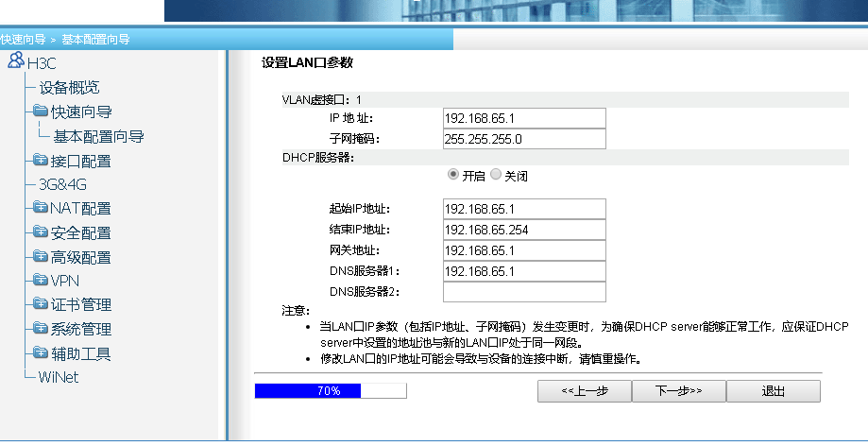This screenshot has height=446, width=868.
Task: Click the 下一步>> button
Action: point(679,391)
